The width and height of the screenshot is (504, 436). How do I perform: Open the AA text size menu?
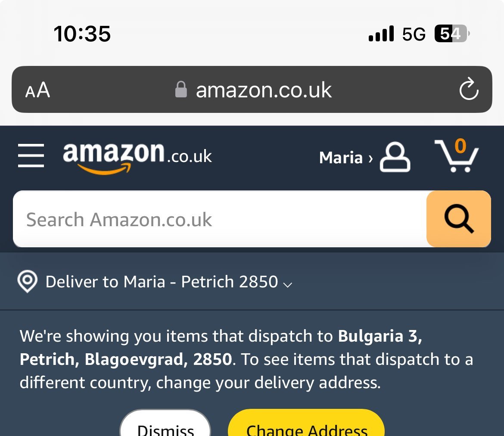[x=37, y=90]
